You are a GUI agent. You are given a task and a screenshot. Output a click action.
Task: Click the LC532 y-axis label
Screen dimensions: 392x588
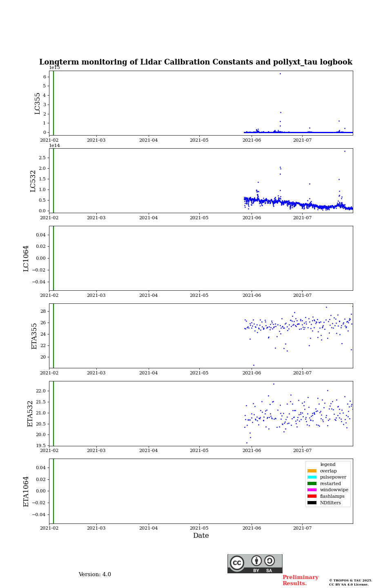point(33,181)
